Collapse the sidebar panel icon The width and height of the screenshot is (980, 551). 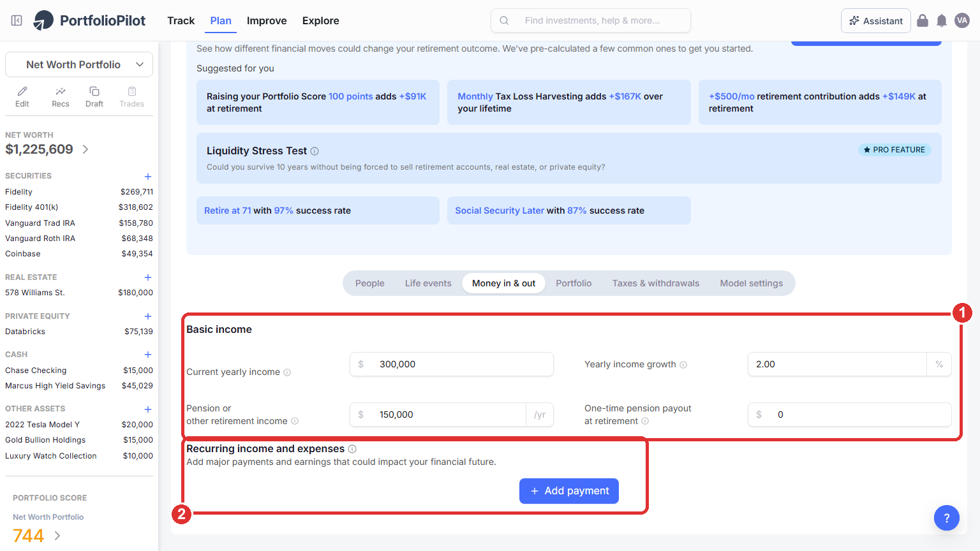(17, 20)
